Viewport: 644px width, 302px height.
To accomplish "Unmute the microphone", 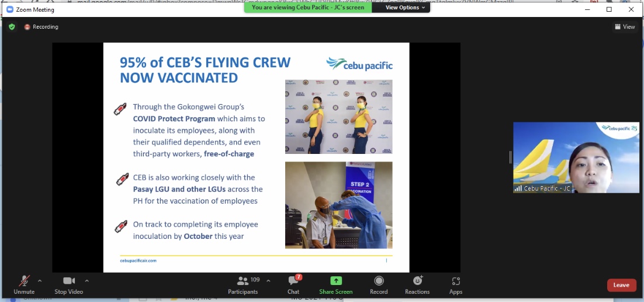I will tap(24, 285).
